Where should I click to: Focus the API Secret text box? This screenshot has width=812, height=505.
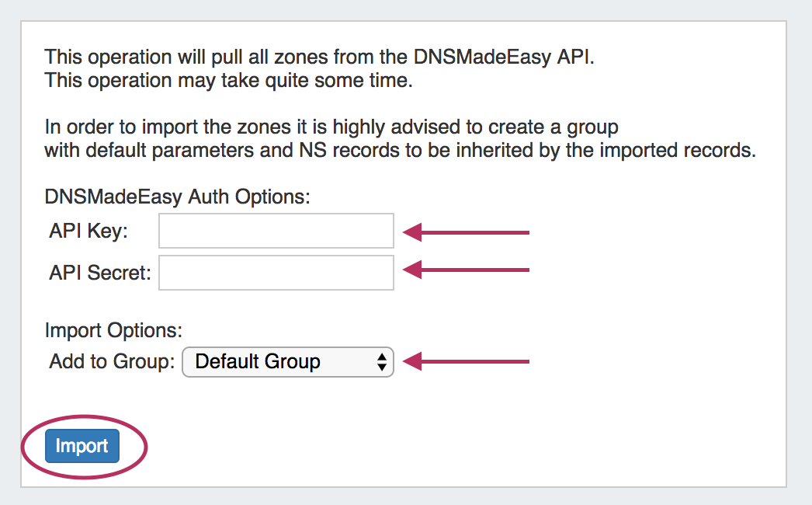point(276,273)
